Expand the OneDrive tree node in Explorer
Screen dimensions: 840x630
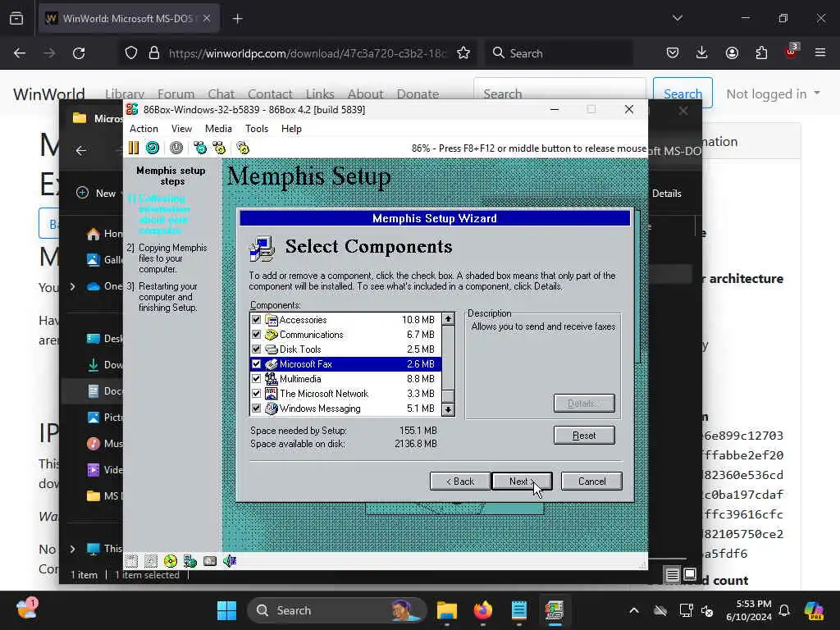coord(73,286)
